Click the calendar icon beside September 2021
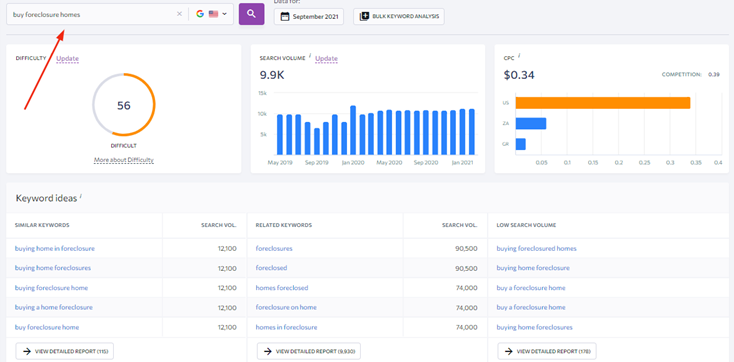 [285, 16]
